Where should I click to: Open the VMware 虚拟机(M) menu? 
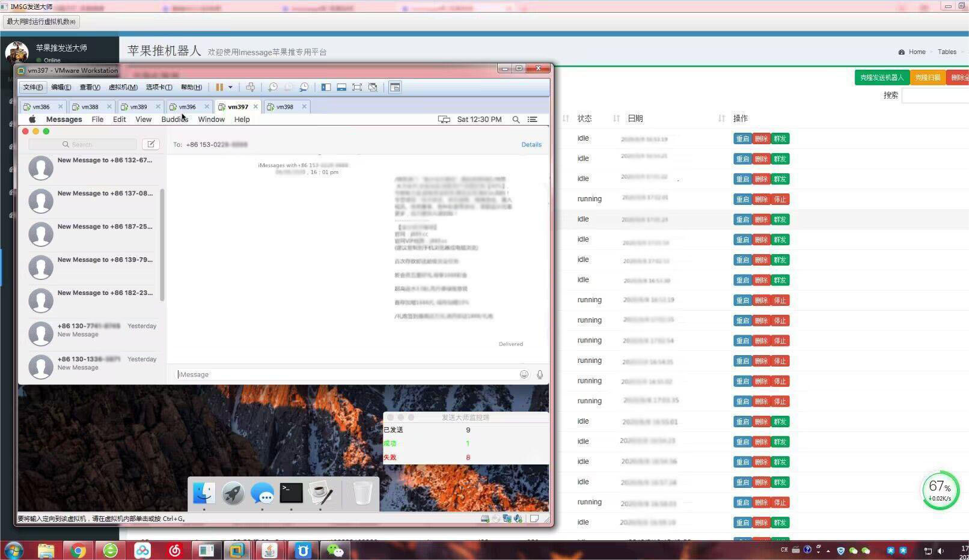[123, 87]
